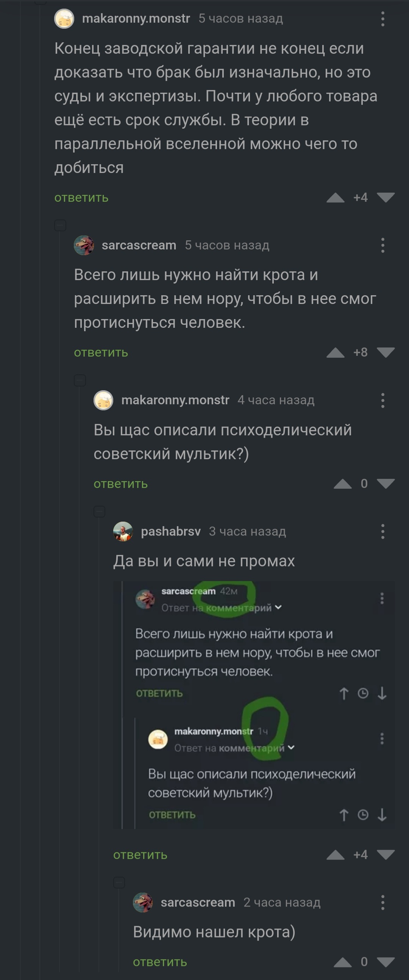Upvote the 'психоделический советский мультик' comment rated 0

click(342, 484)
